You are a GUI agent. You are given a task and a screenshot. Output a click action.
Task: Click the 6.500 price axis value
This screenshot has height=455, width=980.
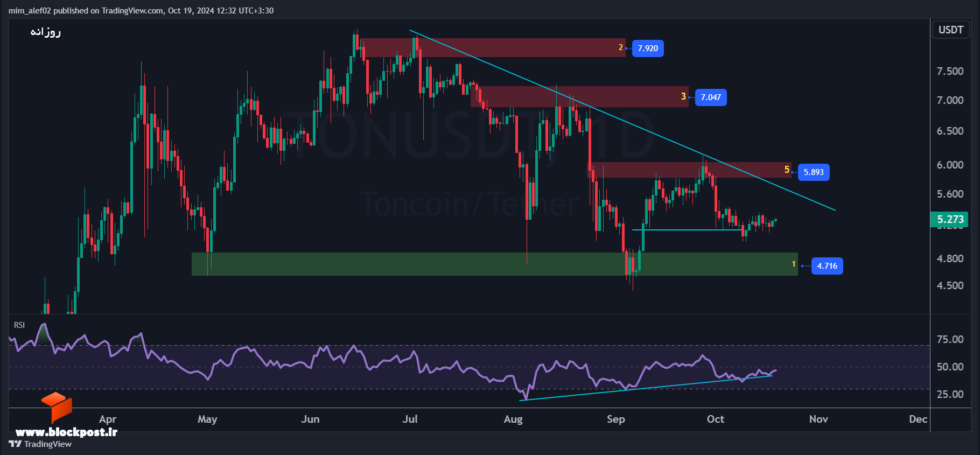click(x=950, y=131)
